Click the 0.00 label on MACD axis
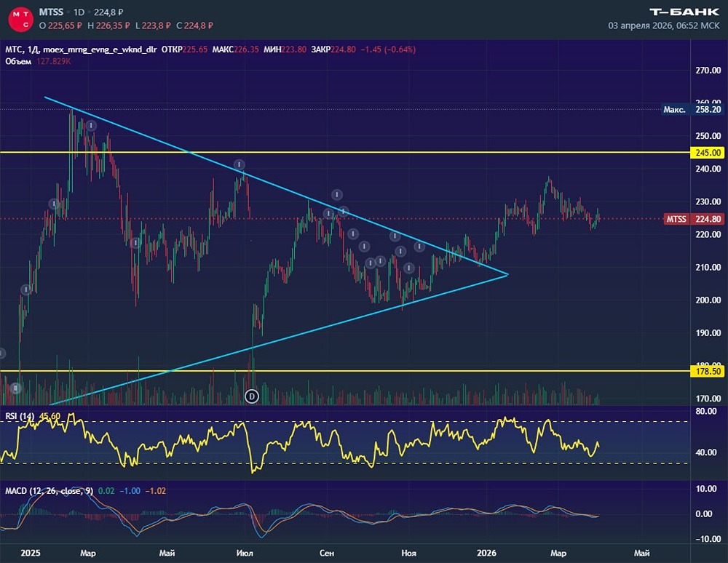Screen dimensions: 728x563 point(704,514)
